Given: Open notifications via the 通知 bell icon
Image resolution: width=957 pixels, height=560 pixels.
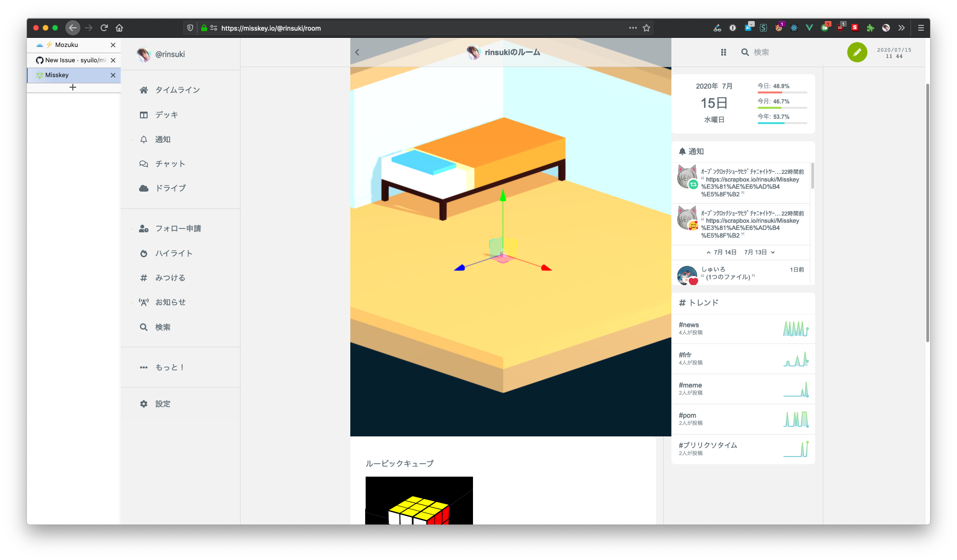Looking at the screenshot, I should tap(143, 139).
